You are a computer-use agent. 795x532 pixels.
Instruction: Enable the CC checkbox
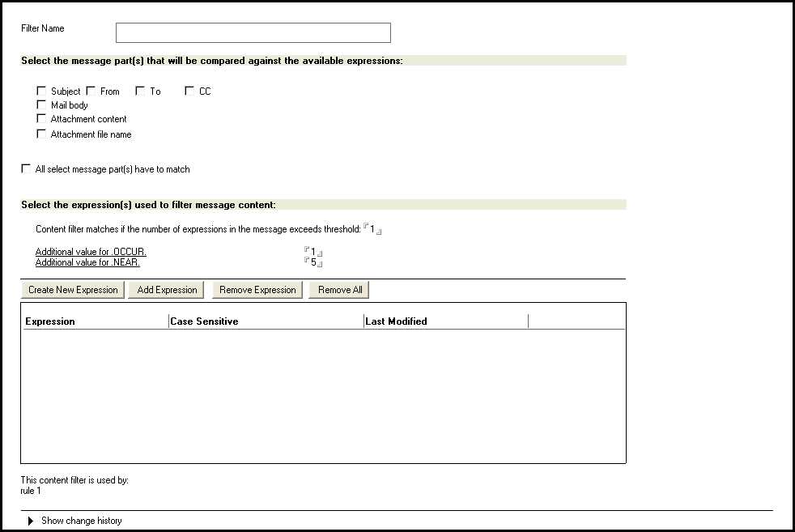(190, 92)
